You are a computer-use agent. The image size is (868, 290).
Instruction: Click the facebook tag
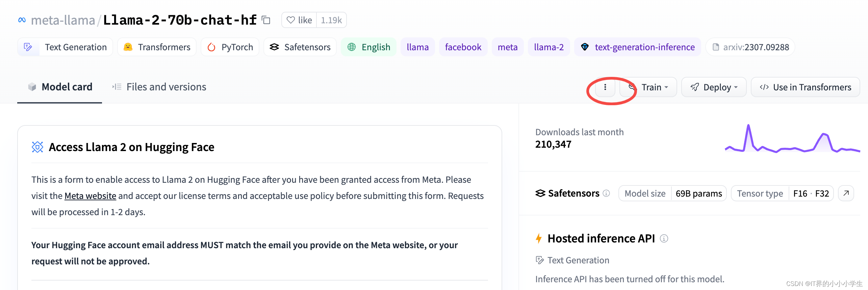pyautogui.click(x=463, y=47)
